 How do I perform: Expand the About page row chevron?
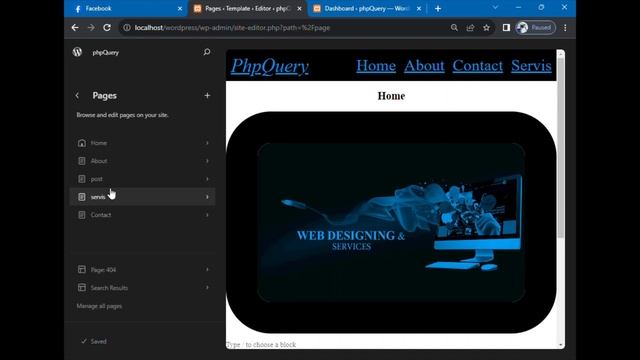207,161
